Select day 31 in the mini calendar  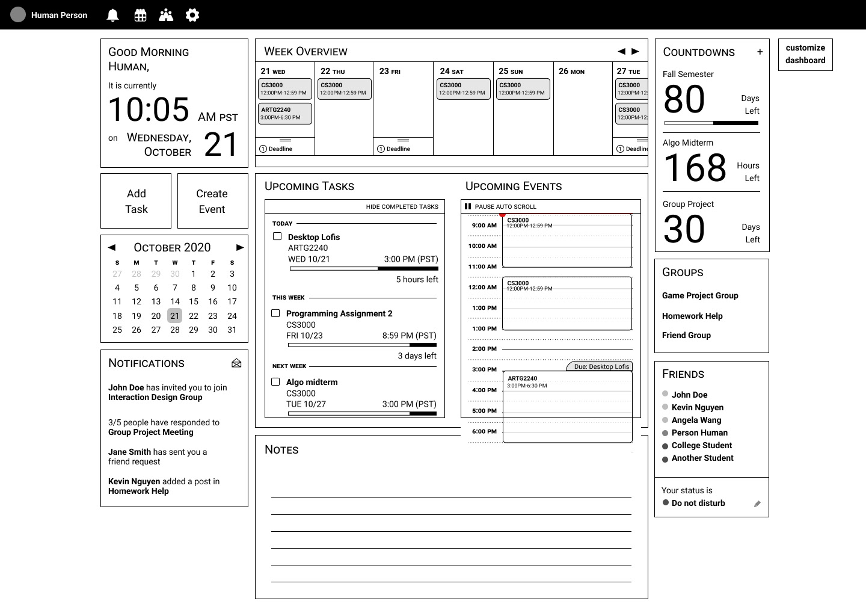pyautogui.click(x=232, y=330)
